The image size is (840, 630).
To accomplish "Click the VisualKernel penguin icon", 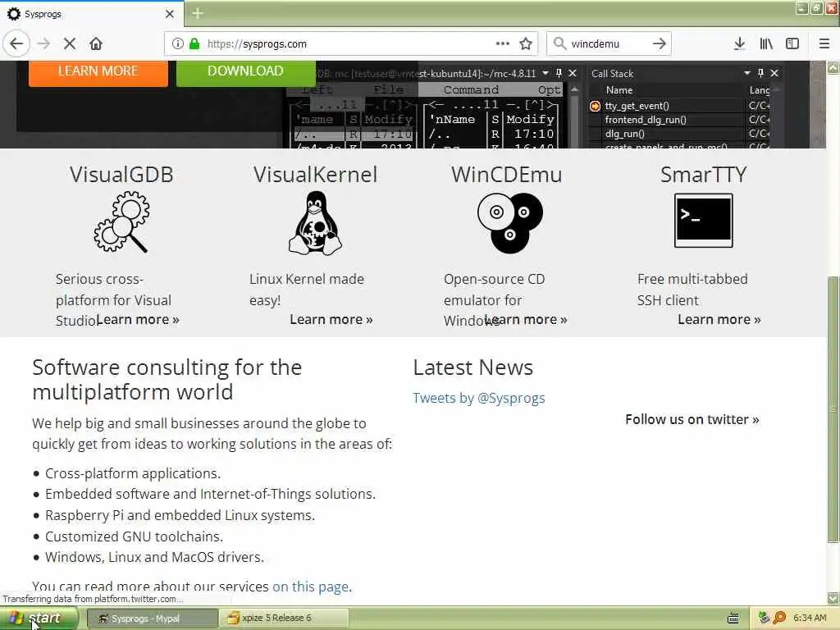I will [x=316, y=223].
